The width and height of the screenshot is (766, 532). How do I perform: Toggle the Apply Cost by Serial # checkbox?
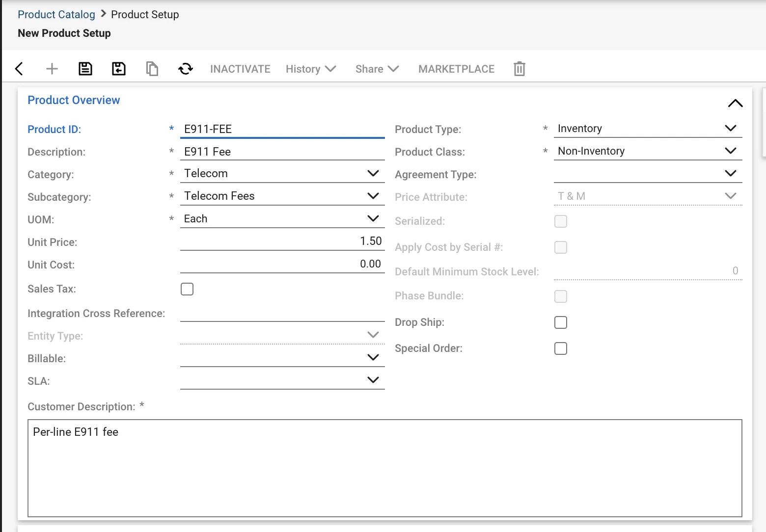(561, 247)
